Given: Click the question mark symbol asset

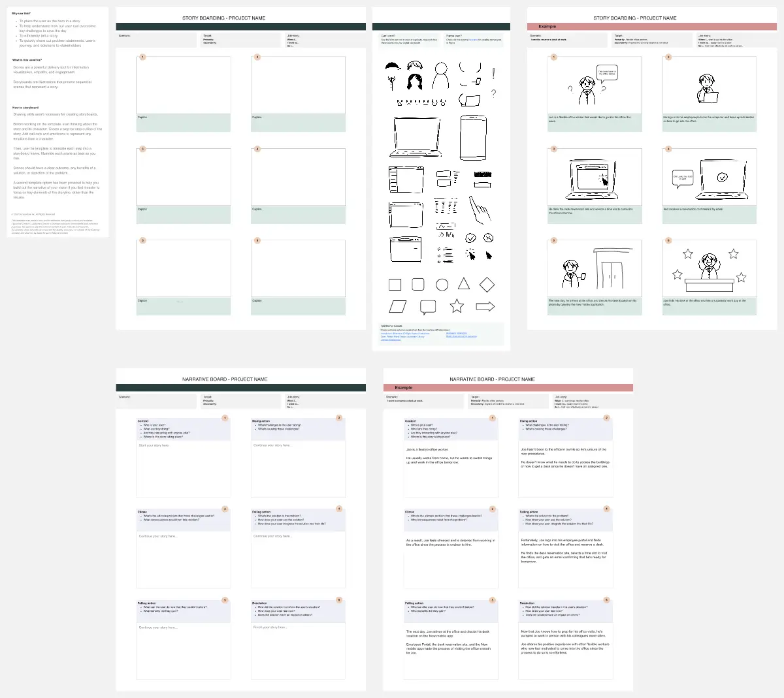Looking at the screenshot, I should (x=493, y=93).
